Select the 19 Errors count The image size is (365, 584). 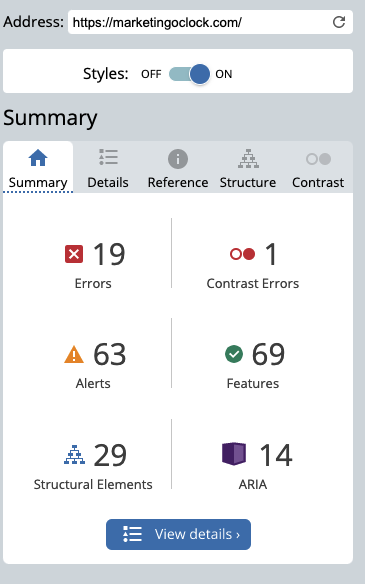point(109,254)
